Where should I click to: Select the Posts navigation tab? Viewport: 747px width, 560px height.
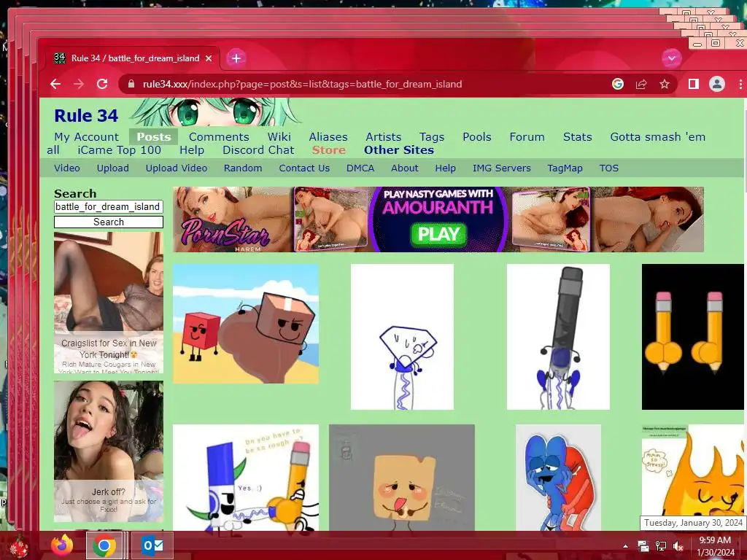pyautogui.click(x=153, y=137)
